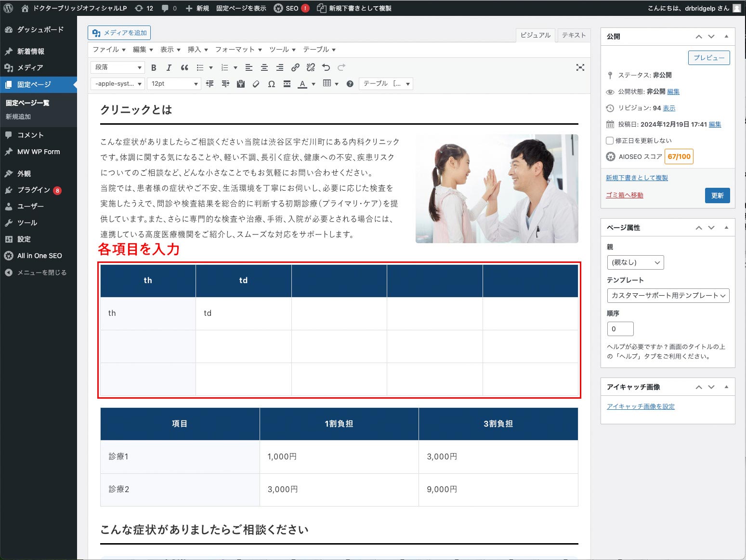Increase indent of the paragraph
Screen dimensions: 746x560
225,84
